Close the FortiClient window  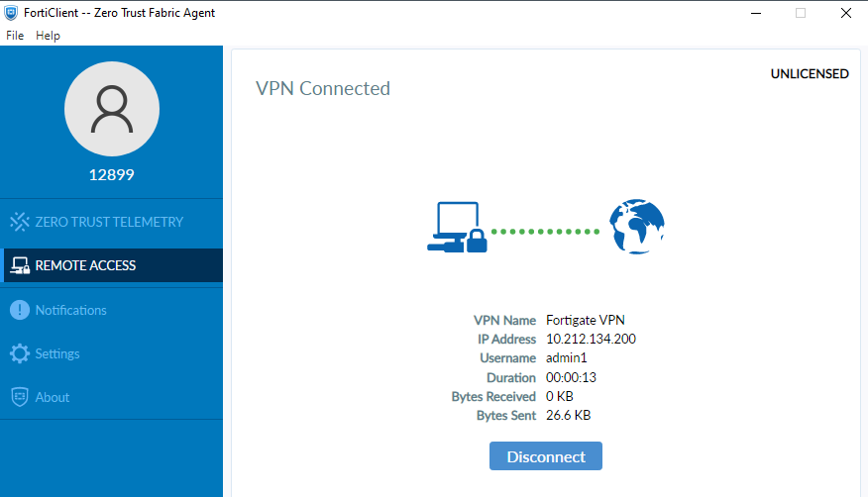(x=846, y=13)
